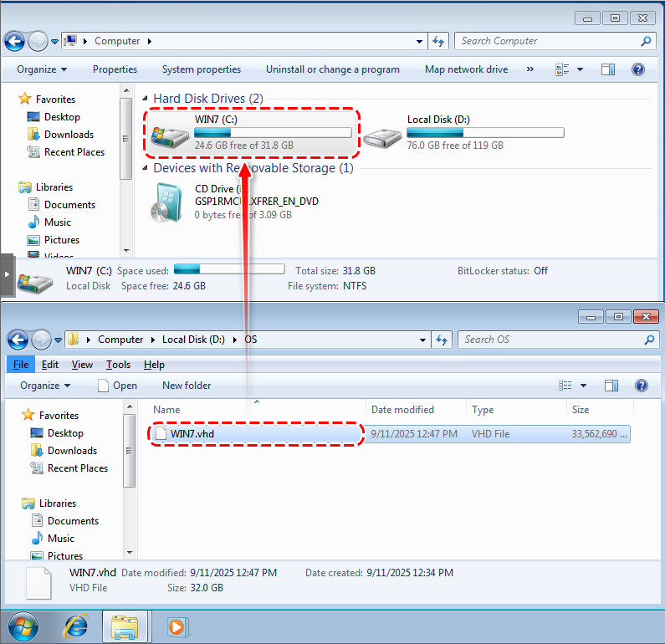665x644 pixels.
Task: Click Map network drive
Action: pyautogui.click(x=466, y=69)
